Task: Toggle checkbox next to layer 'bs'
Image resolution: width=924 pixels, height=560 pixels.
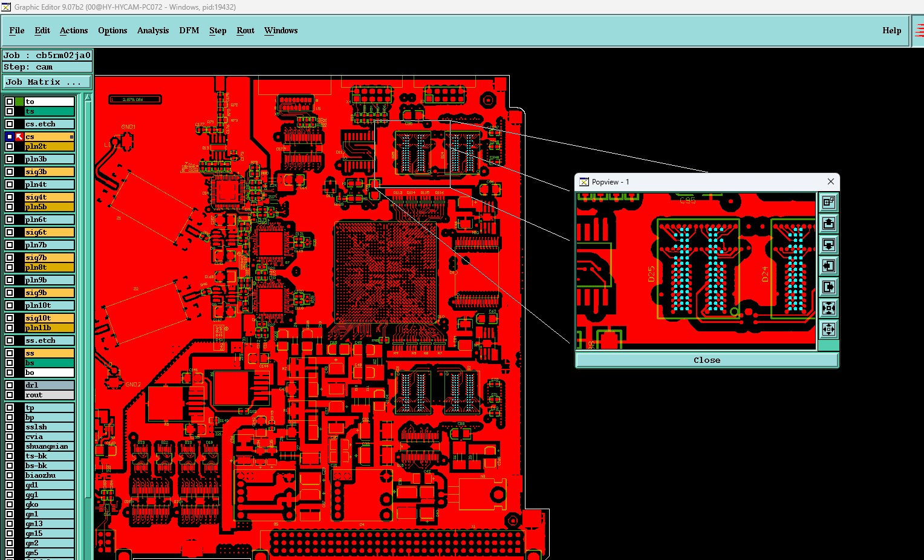Action: (10, 363)
